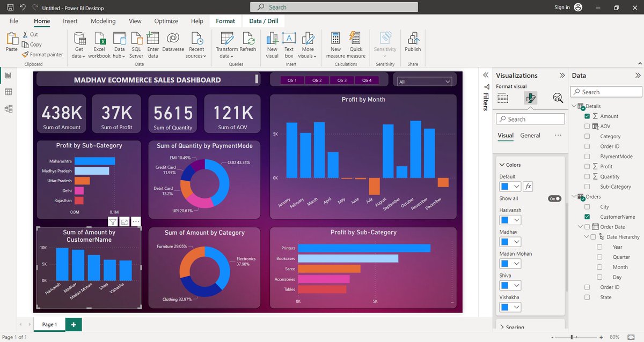Create a New measure
The width and height of the screenshot is (644, 342).
[x=335, y=45]
